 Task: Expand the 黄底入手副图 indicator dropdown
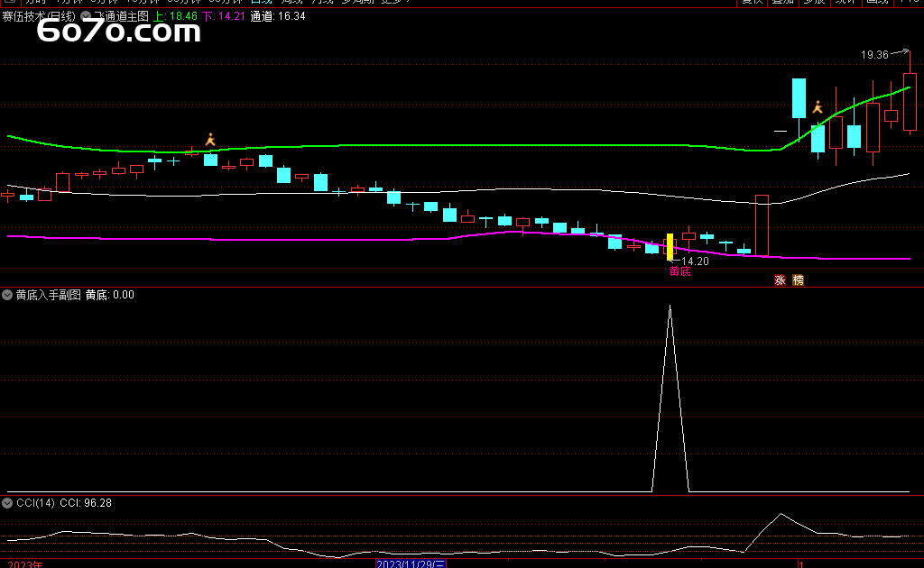(7, 295)
